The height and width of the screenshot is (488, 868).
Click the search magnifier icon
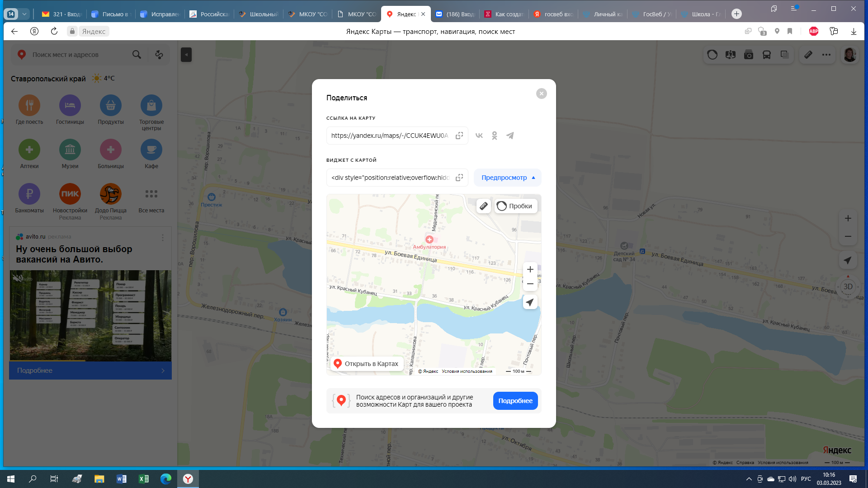[137, 55]
